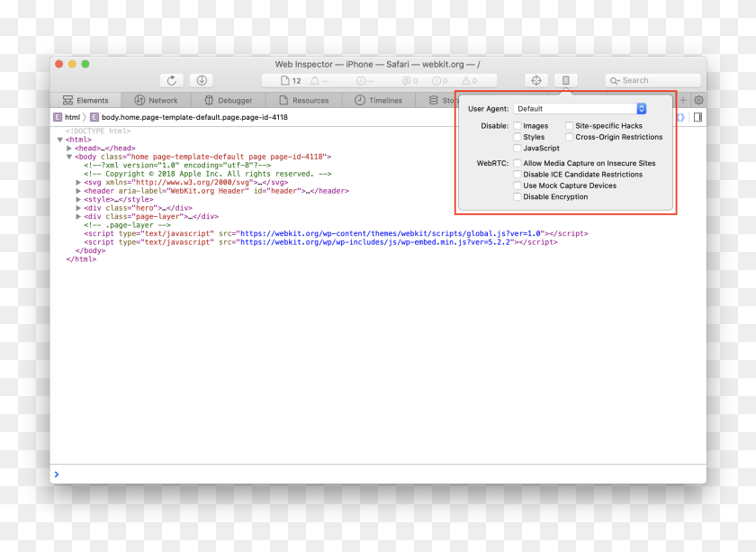The image size is (756, 552).
Task: Collapse the body element node
Action: 69,157
